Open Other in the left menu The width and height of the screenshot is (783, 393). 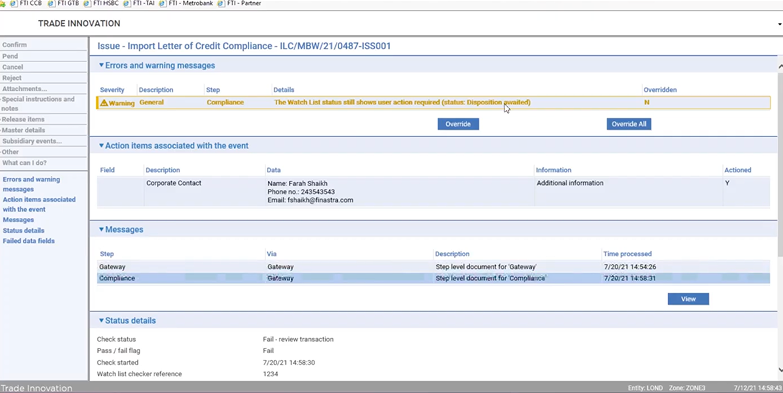[10, 152]
